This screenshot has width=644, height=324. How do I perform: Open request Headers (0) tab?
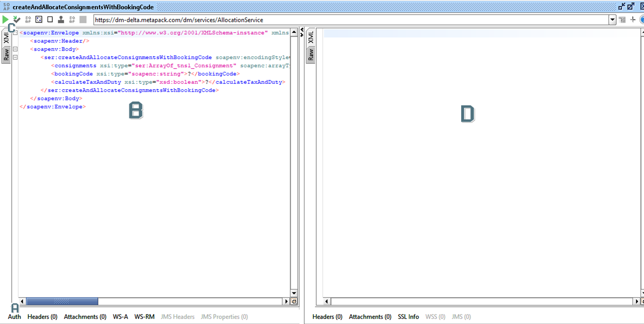[42, 317]
